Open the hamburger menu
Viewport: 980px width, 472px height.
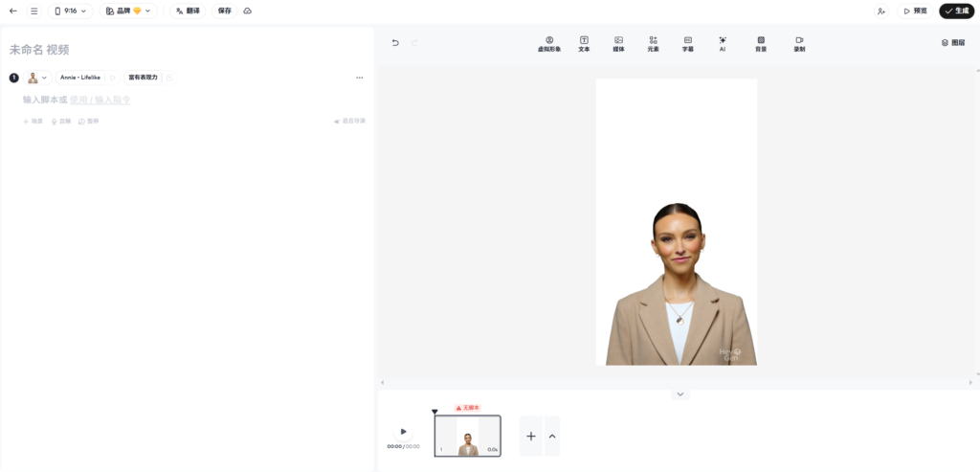click(34, 11)
